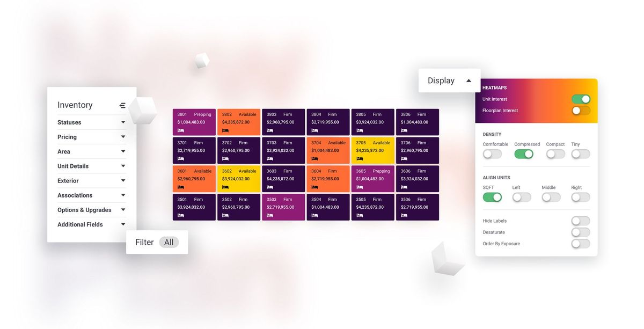Image resolution: width=644 pixels, height=329 pixels.
Task: Click the bed icon on unit 3802
Action: 226,129
